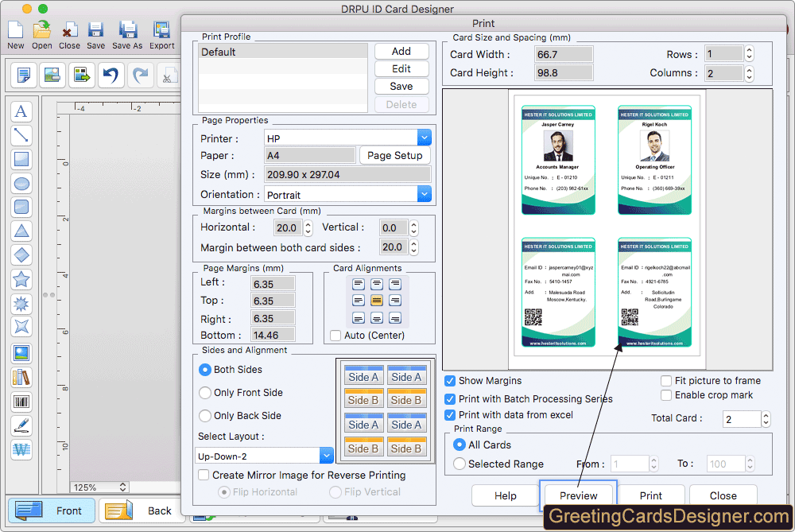Choose bottom-right card alignment icon
The width and height of the screenshot is (795, 532).
[395, 318]
